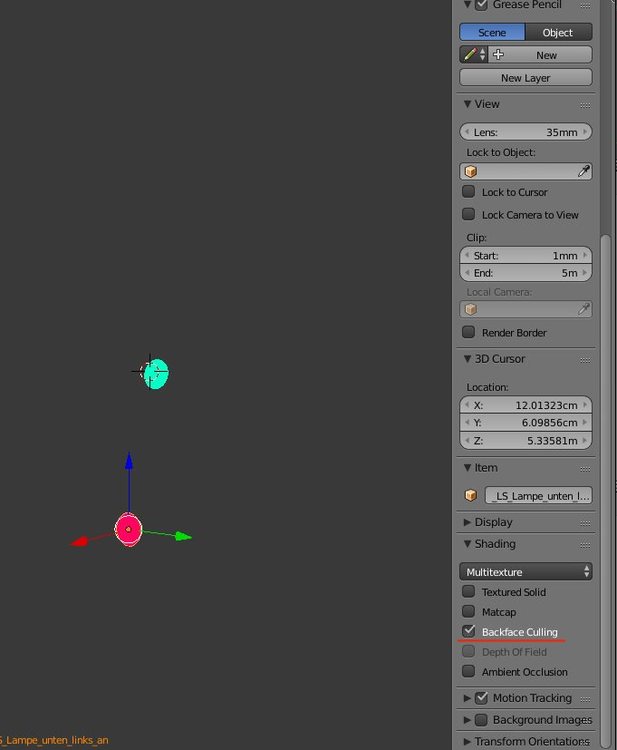Decrease Lens value with left arrow
This screenshot has height=750, width=617.
[467, 132]
